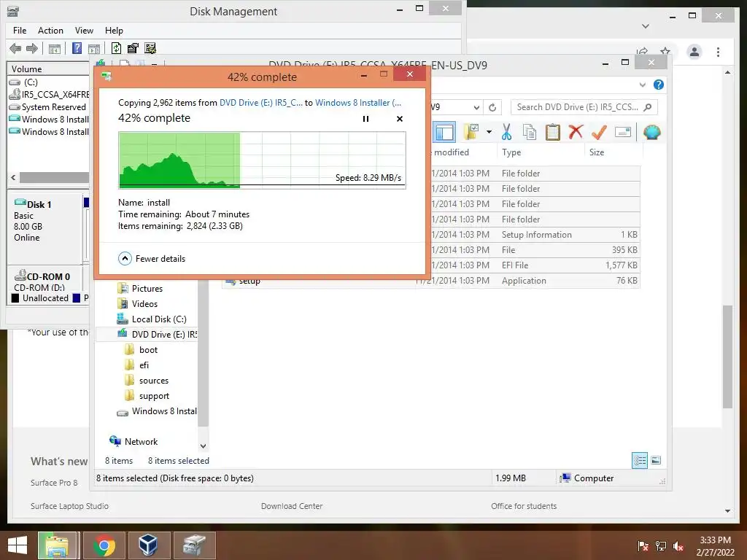Click the Chrome profile avatar icon
Image resolution: width=747 pixels, height=560 pixels.
click(694, 52)
